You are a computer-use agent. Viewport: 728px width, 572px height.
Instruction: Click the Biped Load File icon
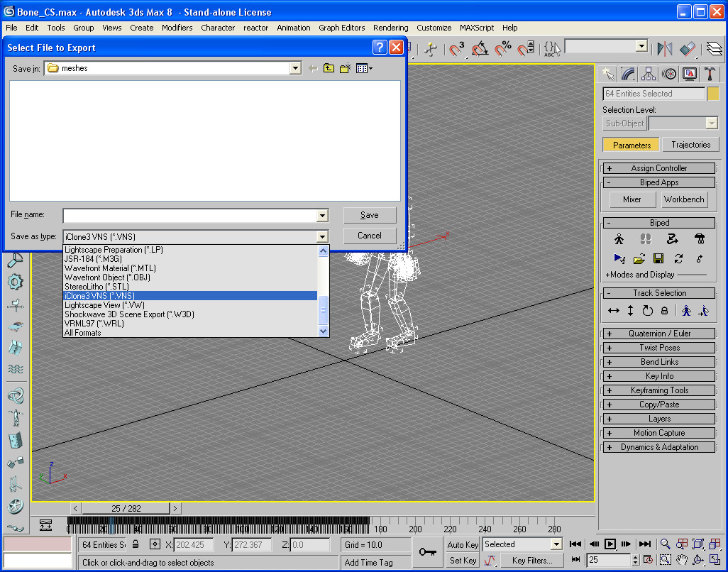(639, 258)
